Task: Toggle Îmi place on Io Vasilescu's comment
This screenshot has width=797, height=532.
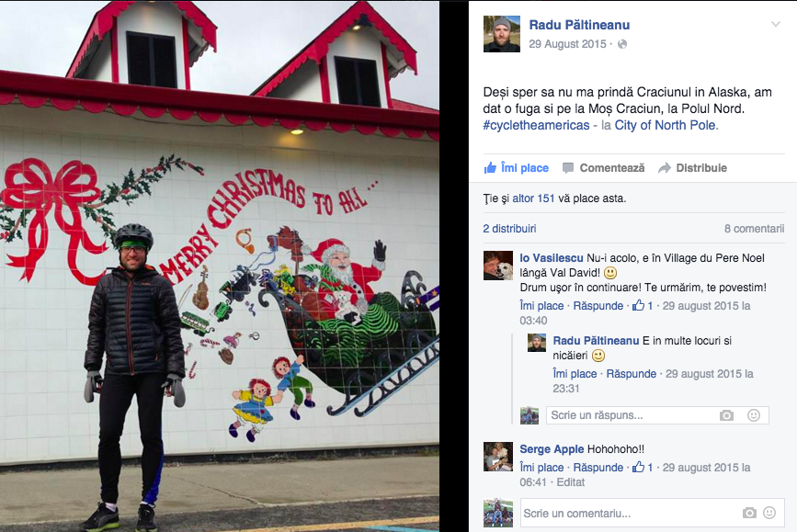Action: point(541,306)
